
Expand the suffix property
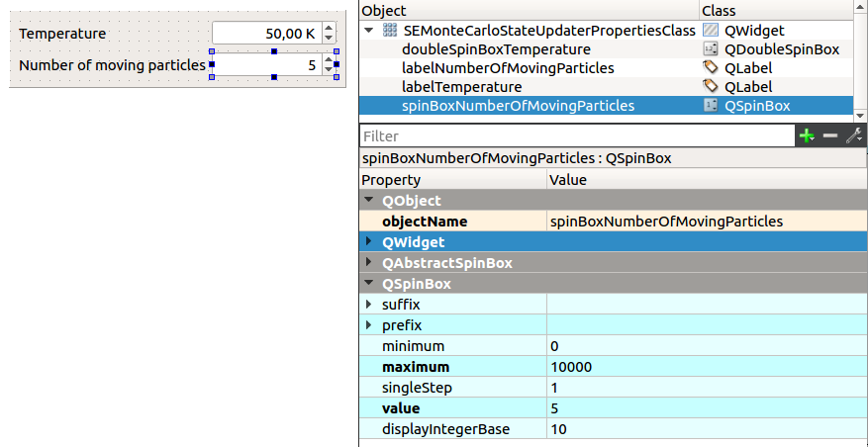369,305
